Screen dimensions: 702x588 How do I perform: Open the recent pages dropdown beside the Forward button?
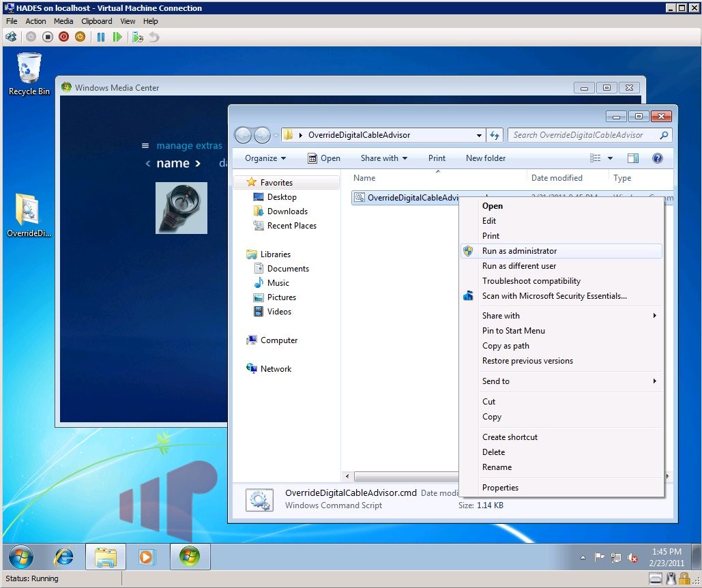[276, 134]
